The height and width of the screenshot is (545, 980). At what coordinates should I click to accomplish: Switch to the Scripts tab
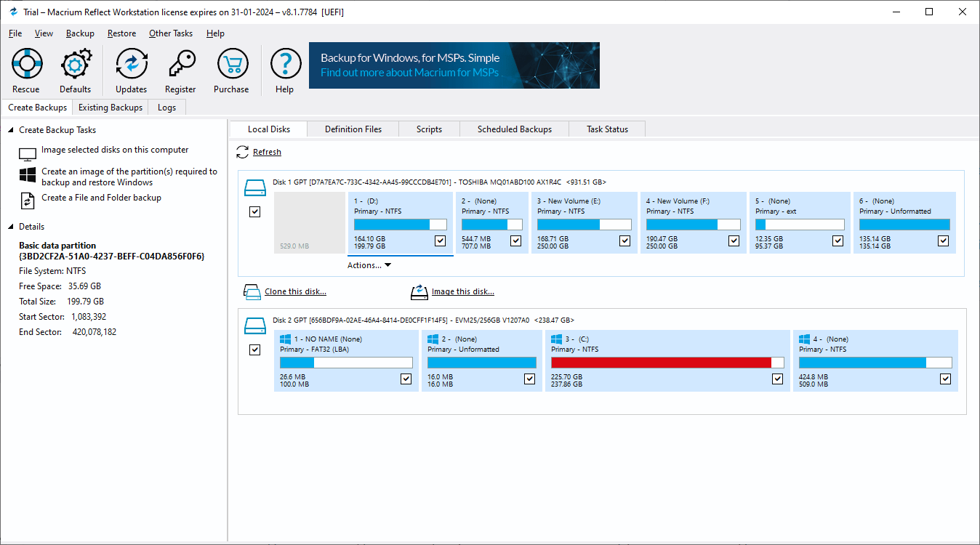click(x=429, y=129)
